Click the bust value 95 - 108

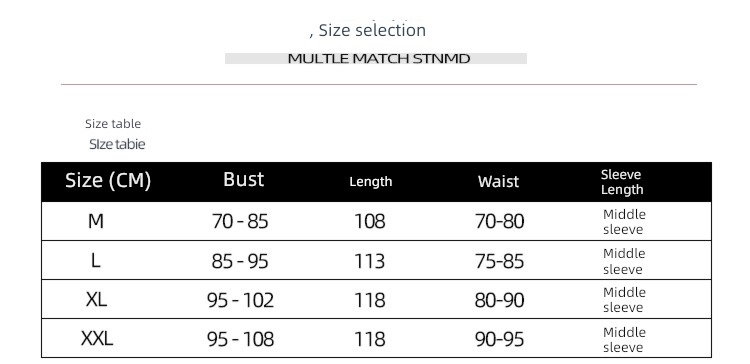coord(241,340)
